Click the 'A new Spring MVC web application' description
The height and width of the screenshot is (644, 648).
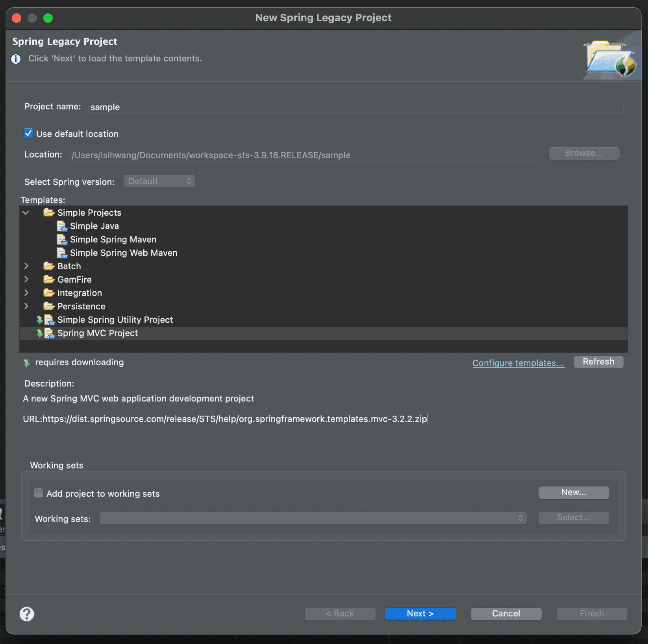[x=139, y=398]
